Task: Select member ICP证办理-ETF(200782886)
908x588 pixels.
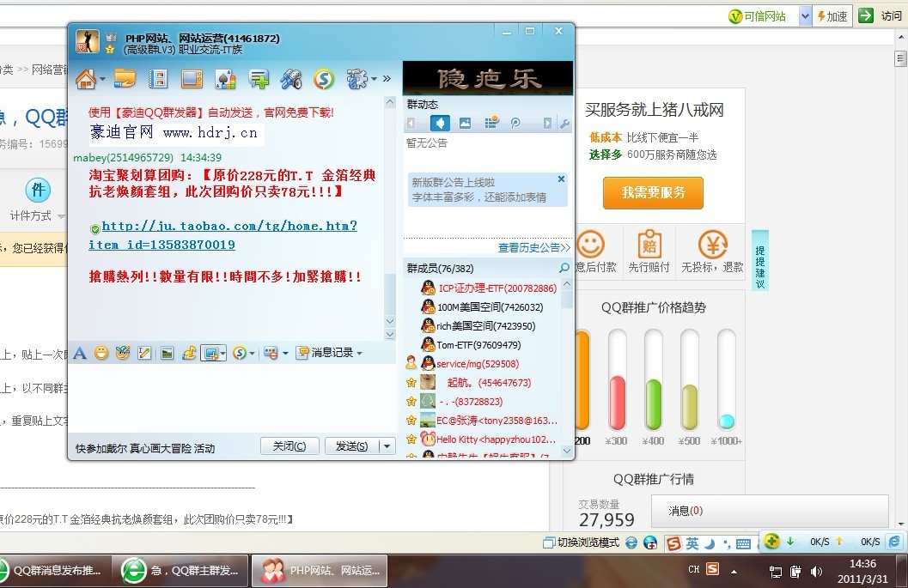Action: (x=490, y=288)
